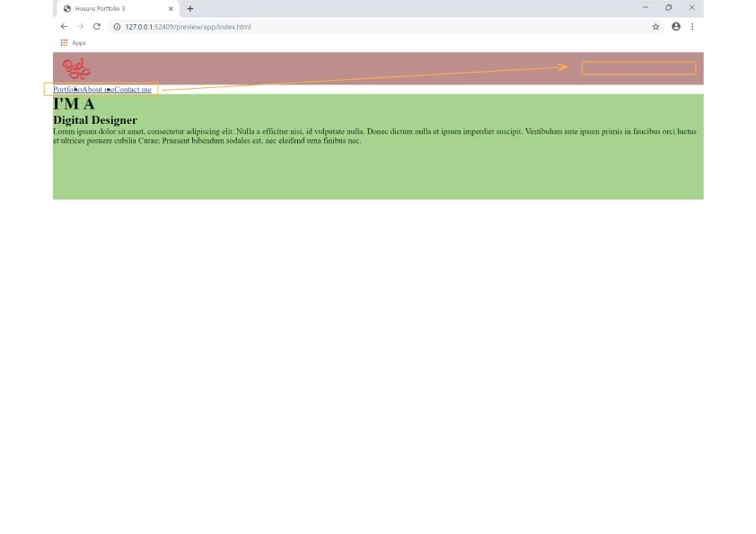Screen dimensions: 756x534
Task: Open the Portfolio link
Action: point(67,89)
